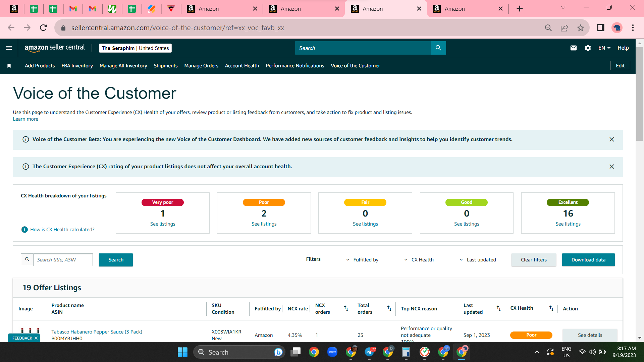See listings under Fair

pyautogui.click(x=365, y=224)
